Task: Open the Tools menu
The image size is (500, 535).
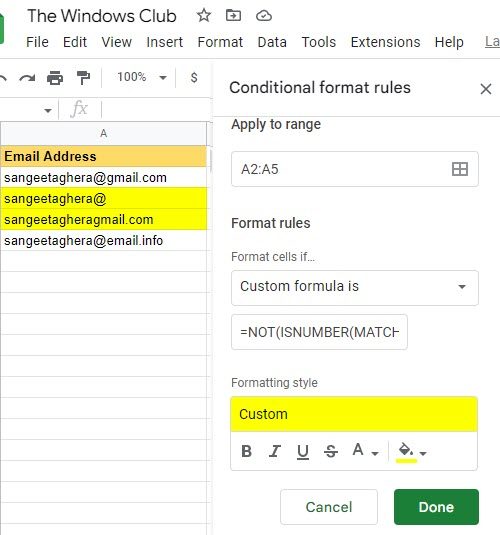Action: point(318,42)
